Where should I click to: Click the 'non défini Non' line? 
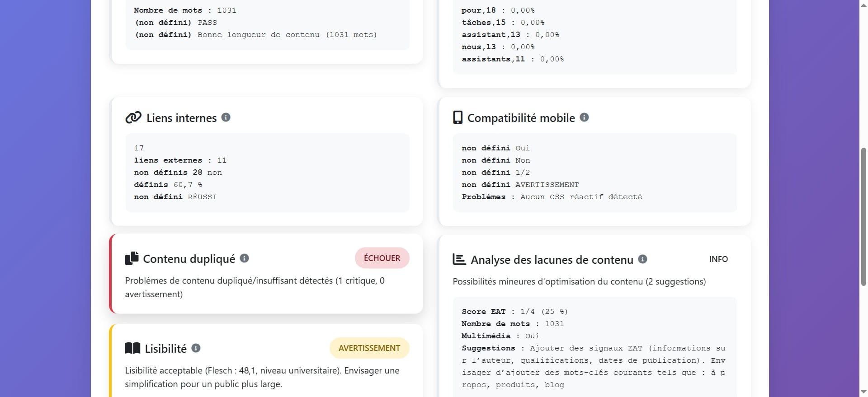click(x=496, y=160)
